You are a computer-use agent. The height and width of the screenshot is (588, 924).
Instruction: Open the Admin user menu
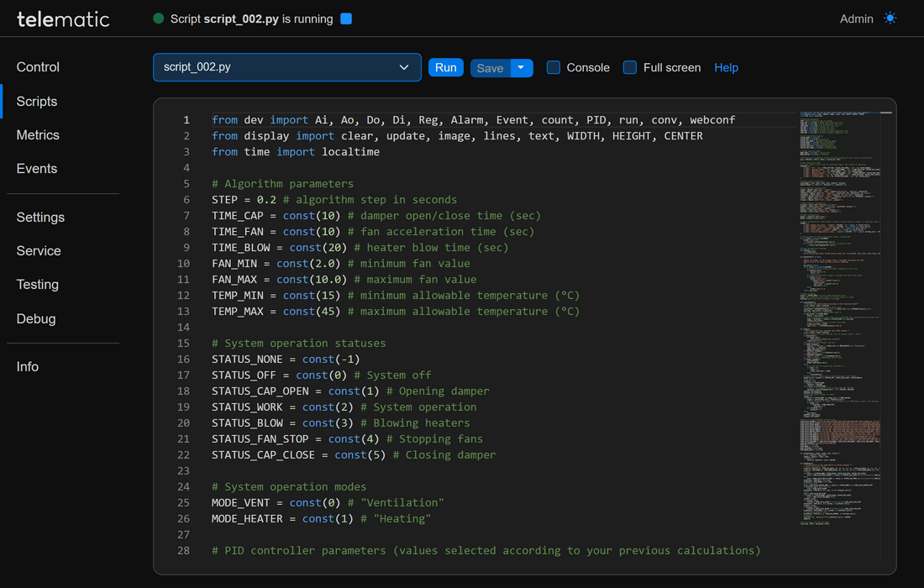[x=856, y=18]
